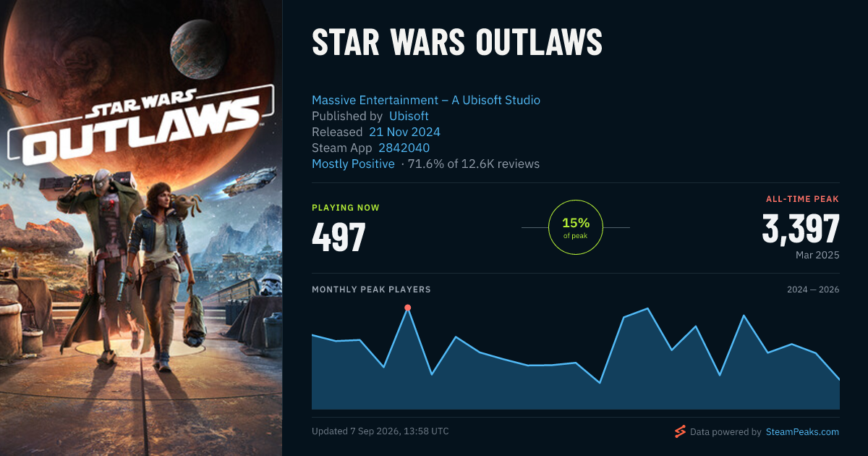
Task: Open the SteamPeaks.com link
Action: (x=802, y=431)
